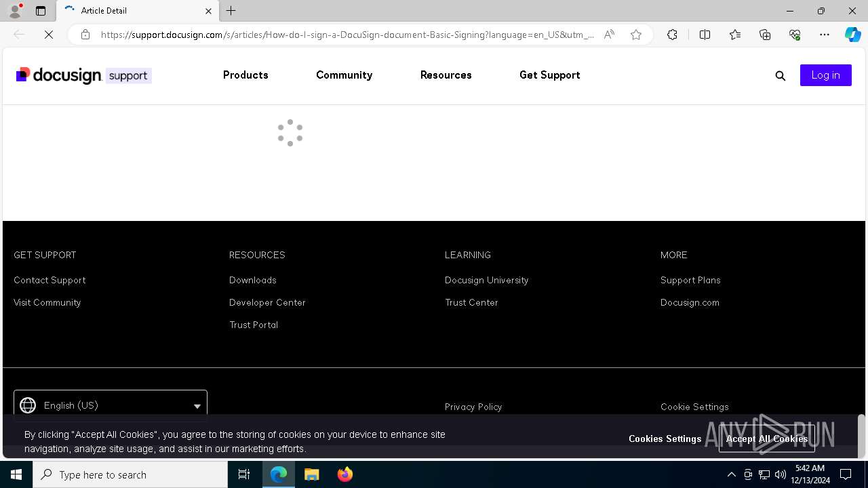Screen dimensions: 868x488
Task: Open the tab actions menu icon
Action: click(x=41, y=11)
